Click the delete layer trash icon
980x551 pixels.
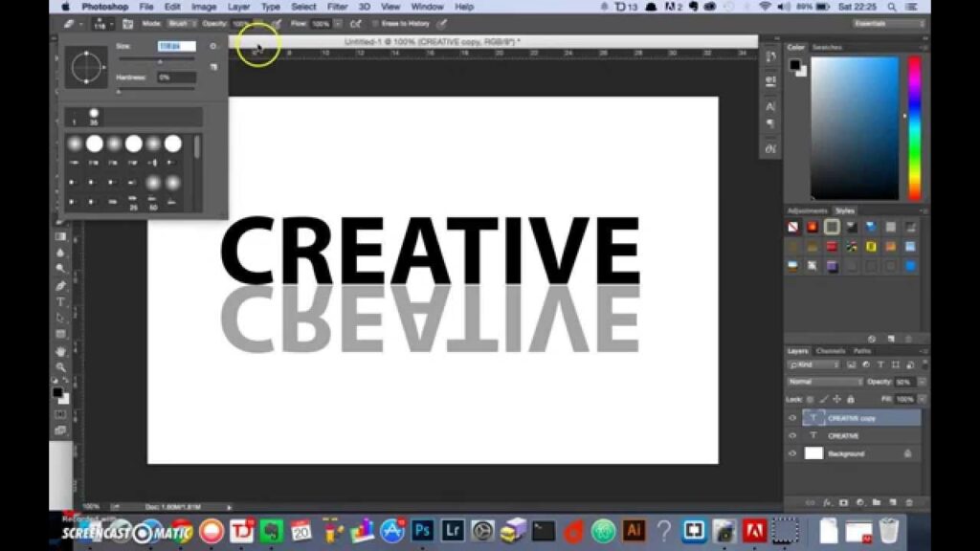pyautogui.click(x=908, y=501)
